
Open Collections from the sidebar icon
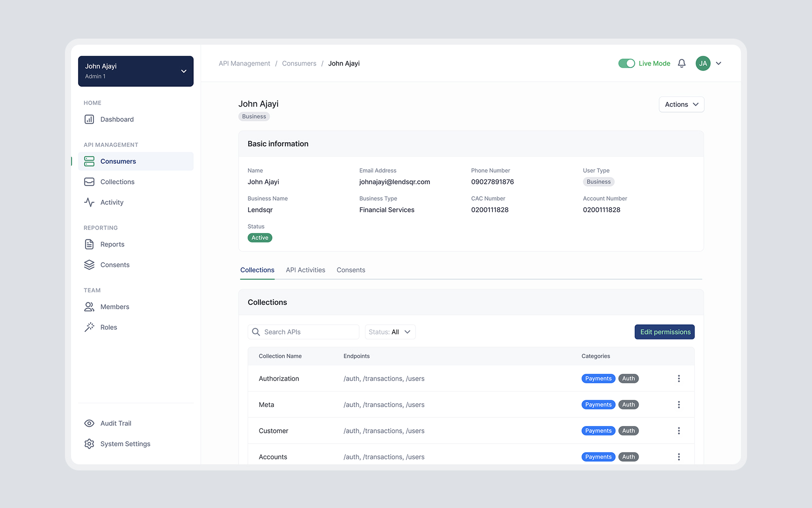89,181
